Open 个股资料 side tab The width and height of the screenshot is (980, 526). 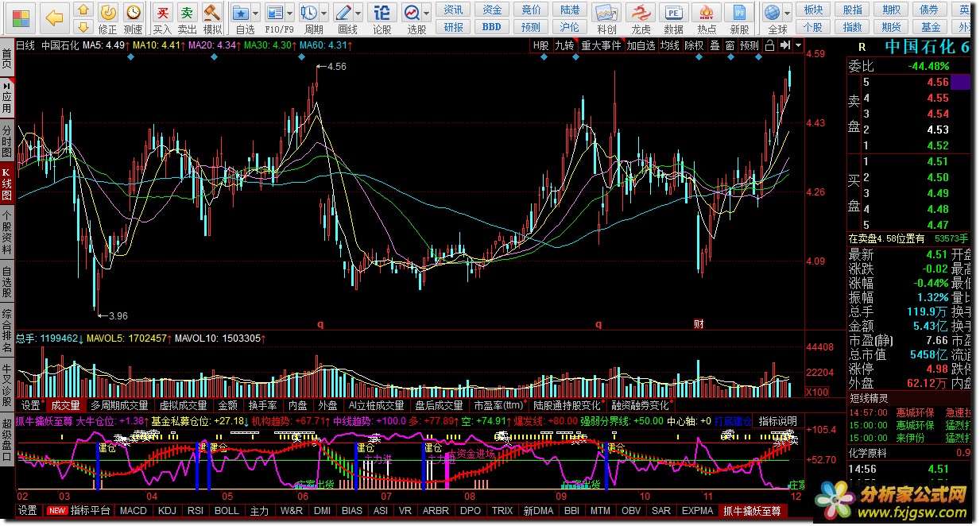[7, 232]
